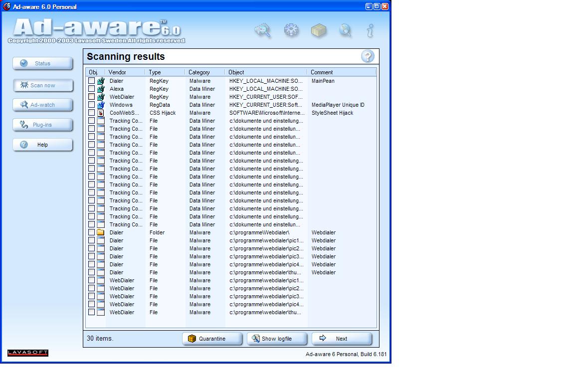Click 'Ad-aware 6 Personal, Build 6.181' text
Viewport: 565px width, 392px height.
point(346,354)
